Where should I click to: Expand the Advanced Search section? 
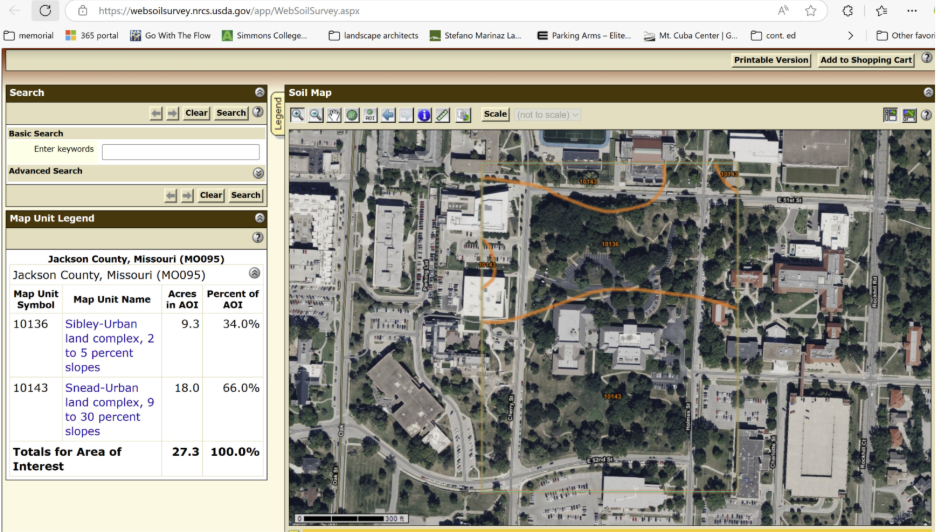(259, 172)
